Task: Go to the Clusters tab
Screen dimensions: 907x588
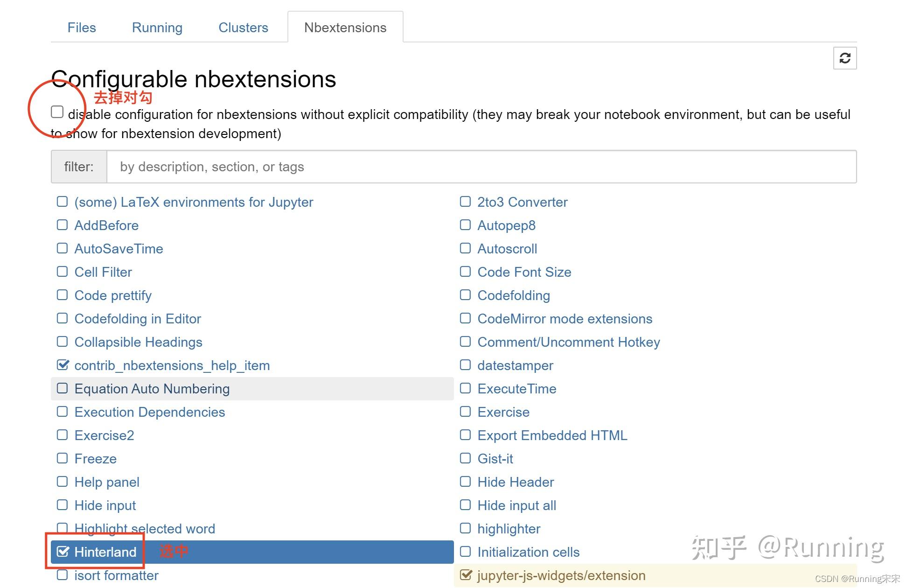Action: (x=243, y=28)
